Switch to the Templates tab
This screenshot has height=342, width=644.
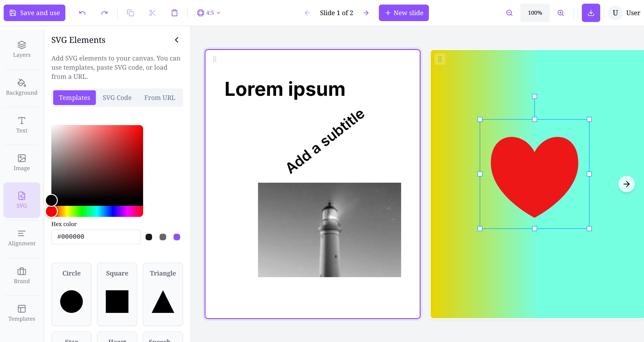point(75,98)
